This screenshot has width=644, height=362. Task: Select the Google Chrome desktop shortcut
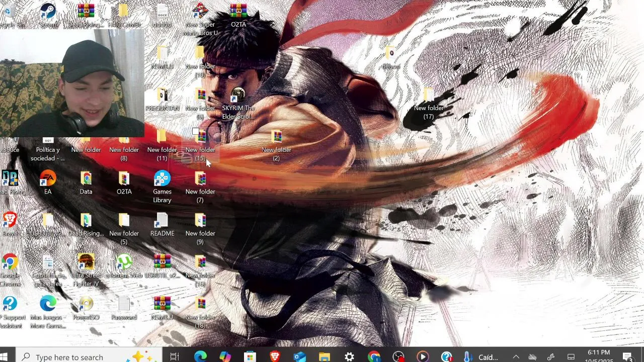10,270
